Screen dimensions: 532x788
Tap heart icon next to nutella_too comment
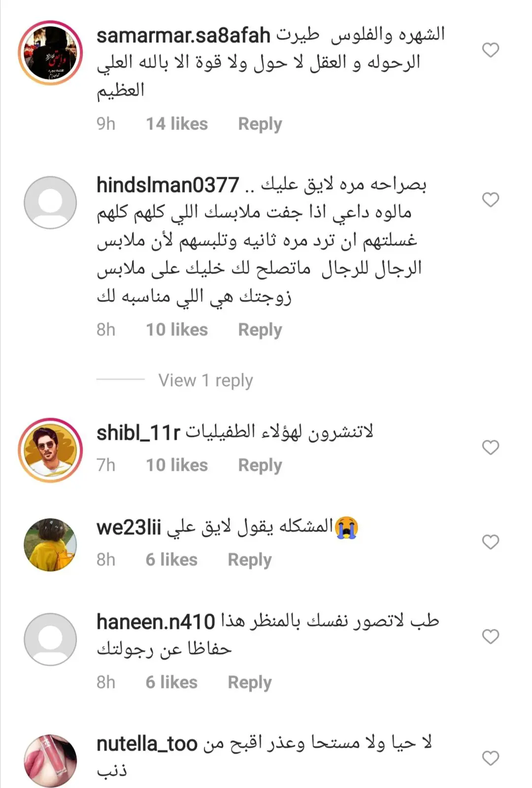[490, 758]
